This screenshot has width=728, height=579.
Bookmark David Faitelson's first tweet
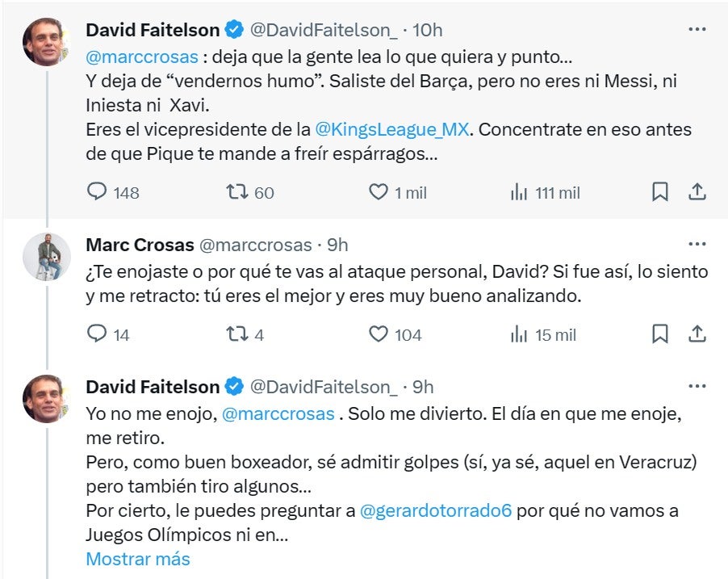tap(659, 192)
